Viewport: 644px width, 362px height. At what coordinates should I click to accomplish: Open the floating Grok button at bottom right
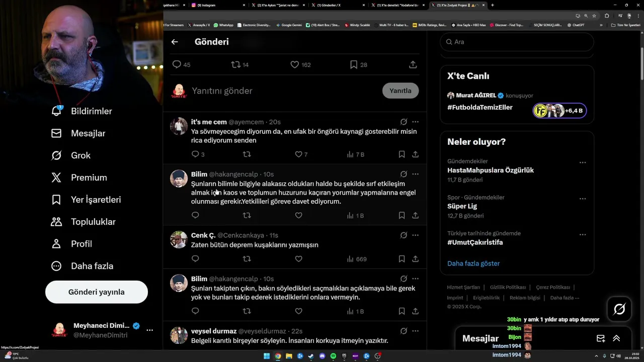click(x=619, y=309)
